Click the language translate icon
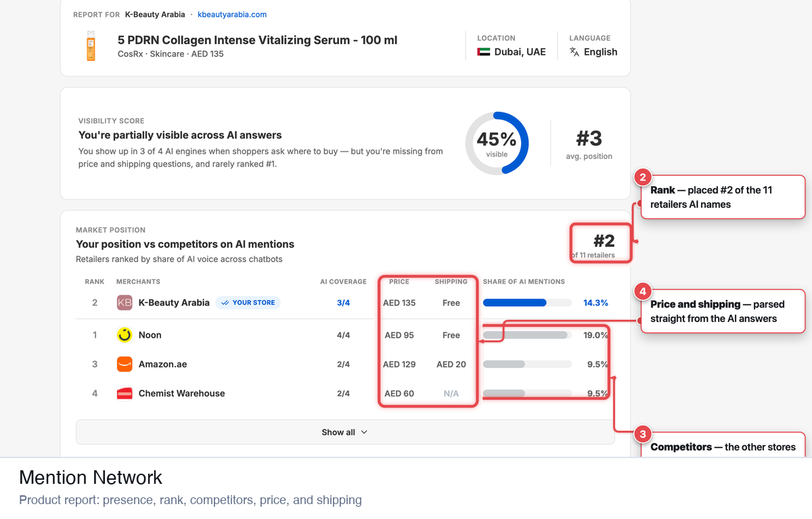This screenshot has width=812, height=519. pos(574,52)
